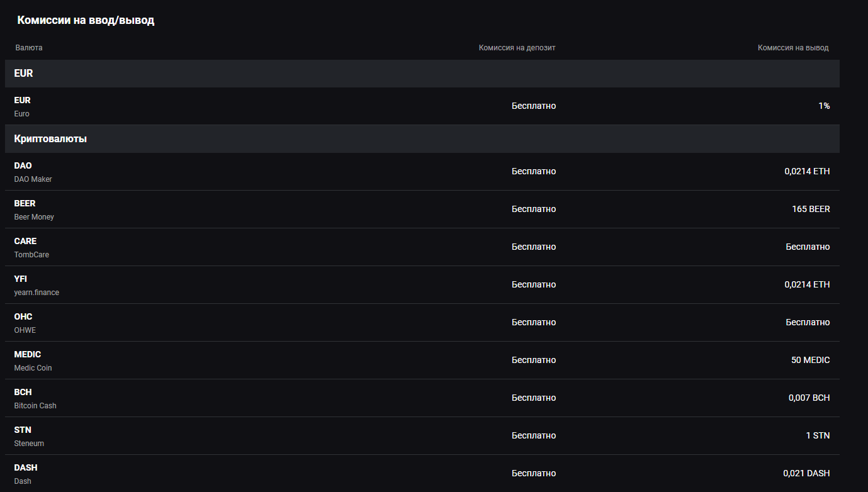
Task: Click the 'yearn.finance' name
Action: (x=37, y=293)
